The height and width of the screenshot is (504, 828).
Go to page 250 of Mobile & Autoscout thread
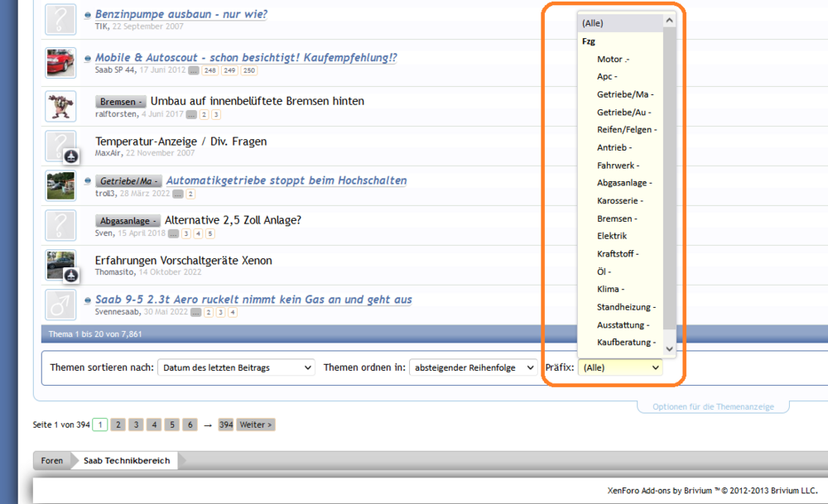point(249,70)
